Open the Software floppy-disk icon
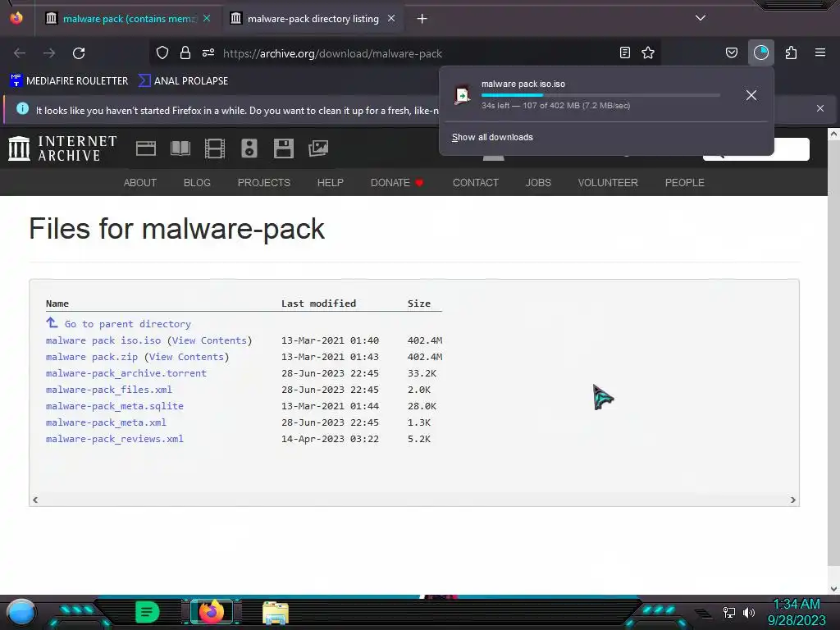 [x=283, y=148]
